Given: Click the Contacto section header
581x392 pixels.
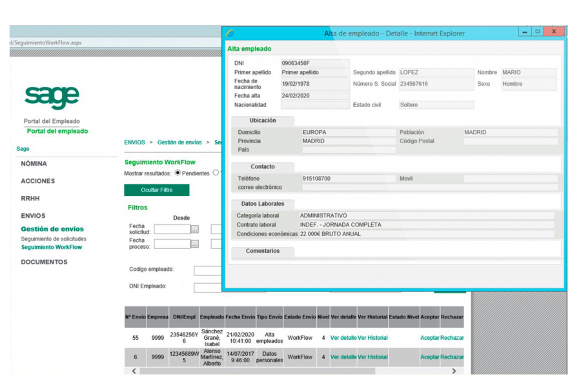Looking at the screenshot, I should (x=263, y=167).
